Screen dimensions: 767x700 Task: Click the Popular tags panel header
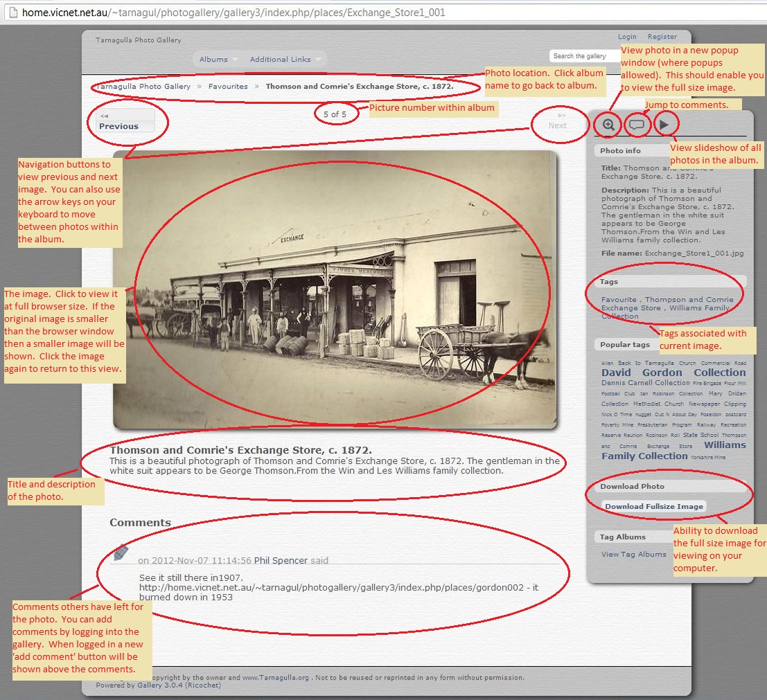(625, 345)
